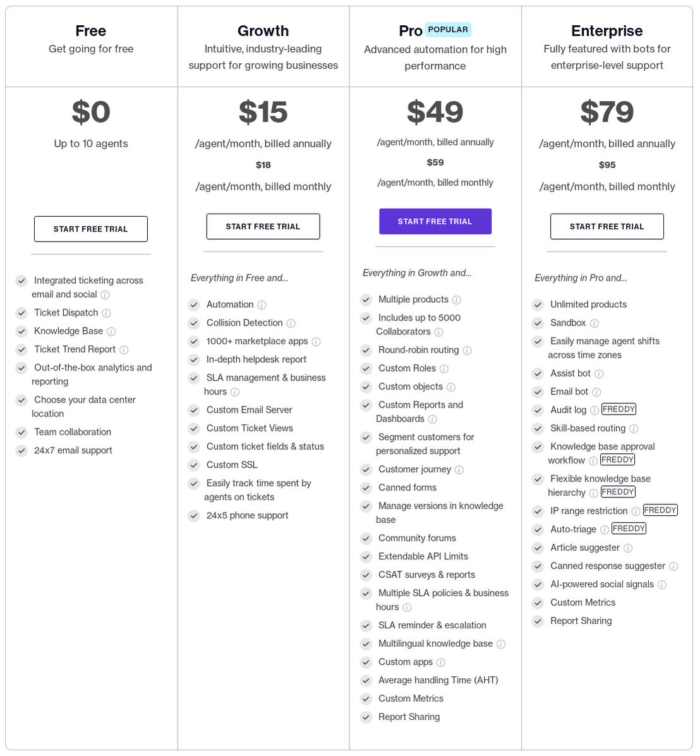This screenshot has height=756, width=700.
Task: Click the checkmark beside Team collaboration
Action: [x=21, y=432]
